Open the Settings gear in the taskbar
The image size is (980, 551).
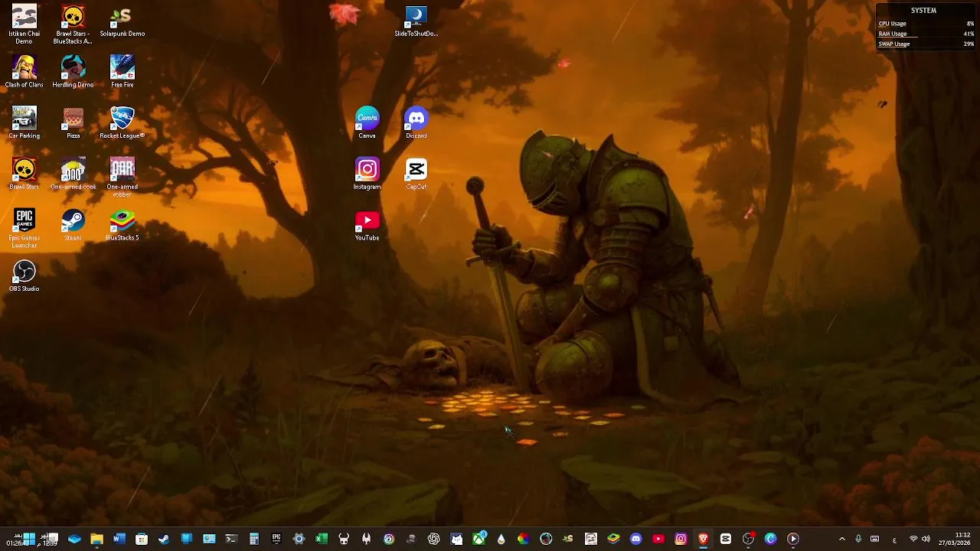tap(299, 539)
